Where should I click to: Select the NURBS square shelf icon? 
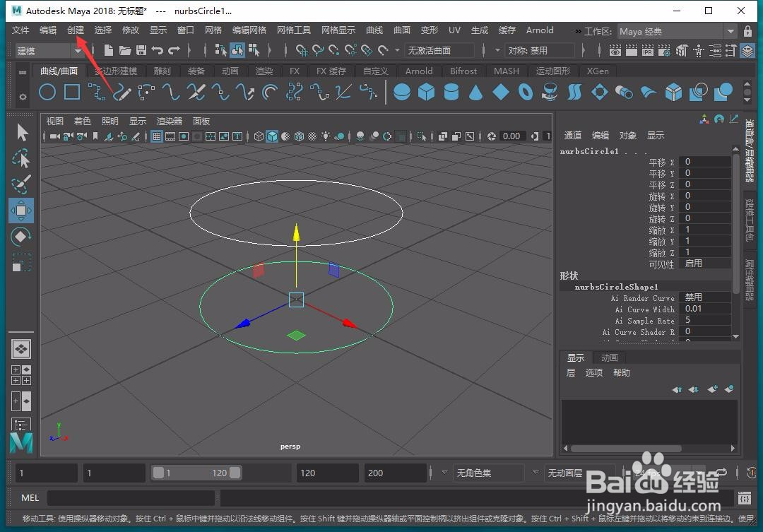(72, 92)
